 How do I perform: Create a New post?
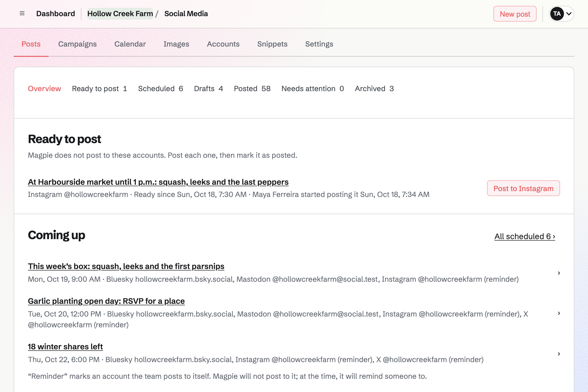click(515, 14)
